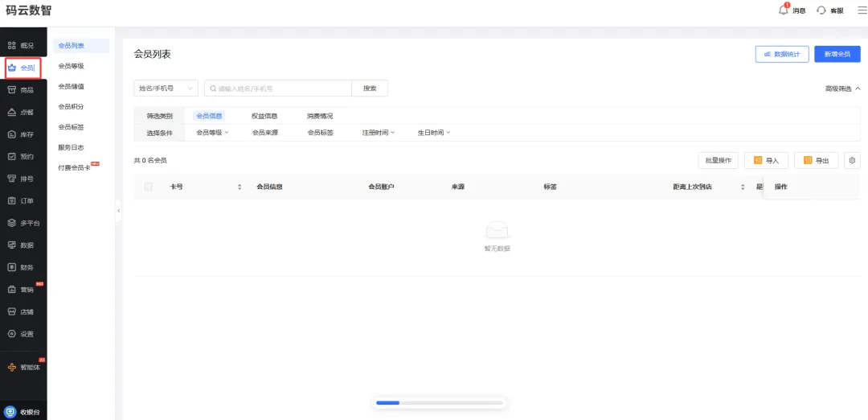Open 会员标签 in the submenu
Image resolution: width=868 pixels, height=420 pixels.
(71, 127)
